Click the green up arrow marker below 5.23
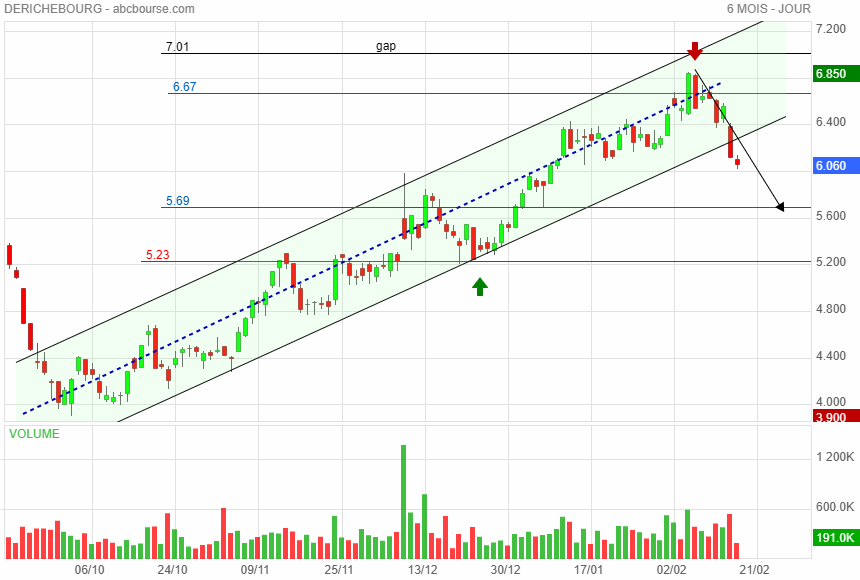The height and width of the screenshot is (580, 860). click(480, 286)
